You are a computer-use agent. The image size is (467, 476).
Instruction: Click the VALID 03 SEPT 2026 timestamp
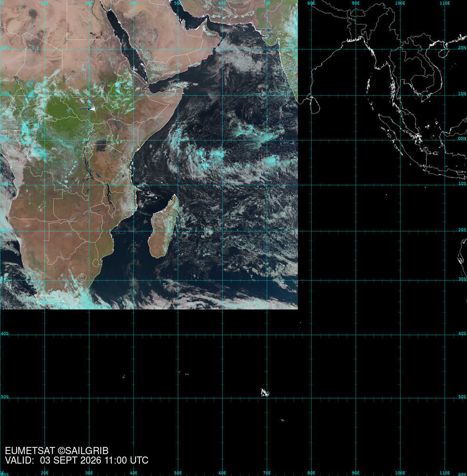(x=77, y=460)
